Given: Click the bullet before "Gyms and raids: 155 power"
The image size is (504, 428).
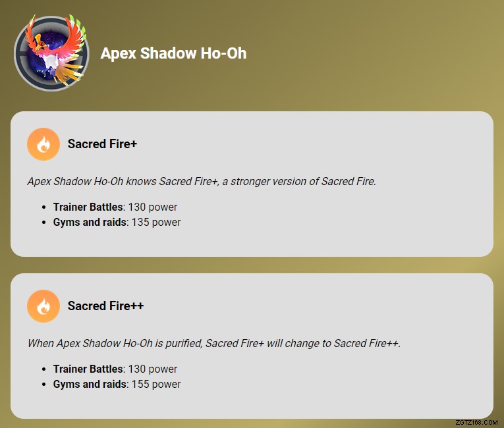Looking at the screenshot, I should click(43, 385).
